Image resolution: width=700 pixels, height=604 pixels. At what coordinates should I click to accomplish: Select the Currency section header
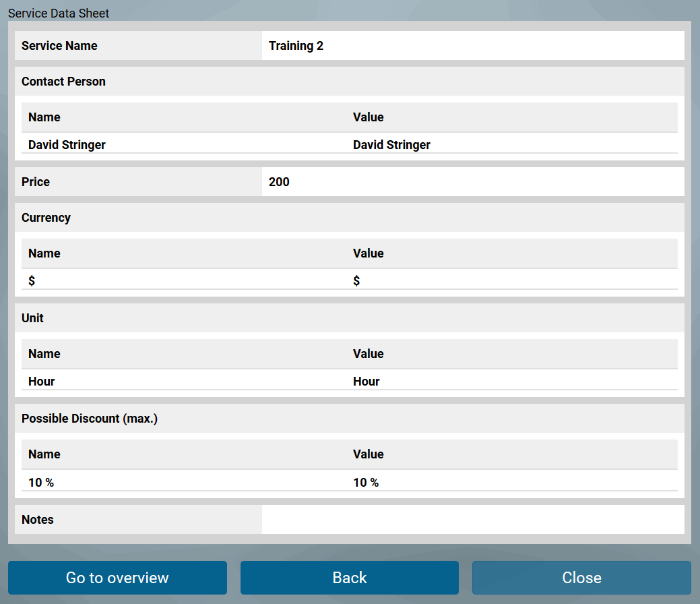point(46,217)
